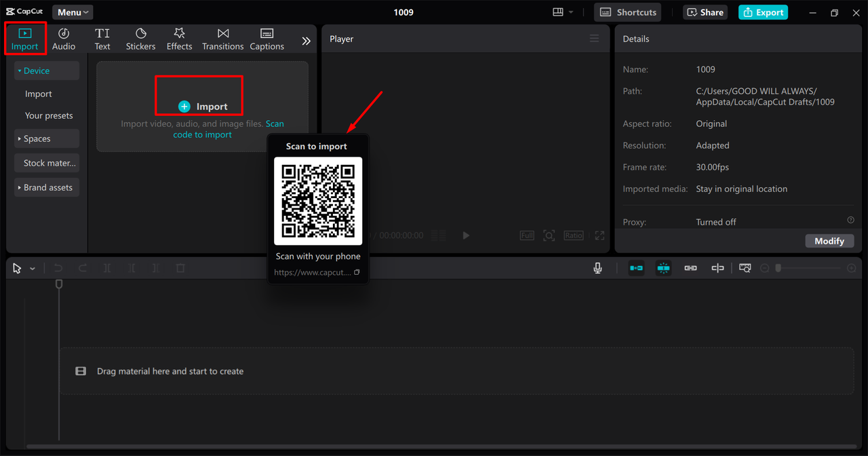Click the Path value text

(765, 96)
